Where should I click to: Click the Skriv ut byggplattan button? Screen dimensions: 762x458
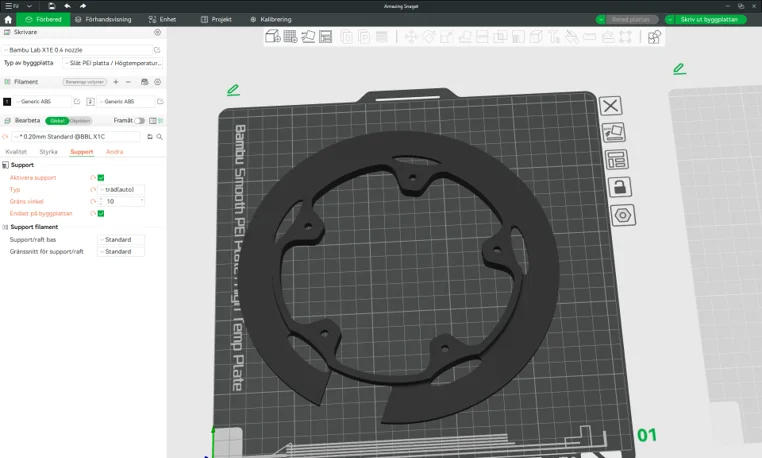[x=707, y=19]
